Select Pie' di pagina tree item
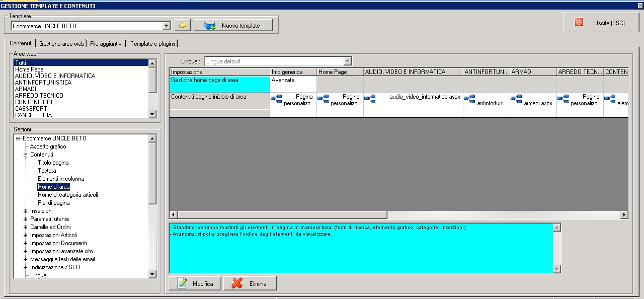This screenshot has width=644, height=299. (x=54, y=203)
